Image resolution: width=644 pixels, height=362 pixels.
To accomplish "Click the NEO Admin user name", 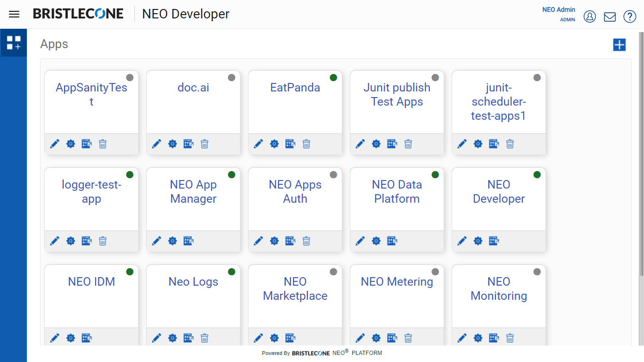I will tap(559, 9).
